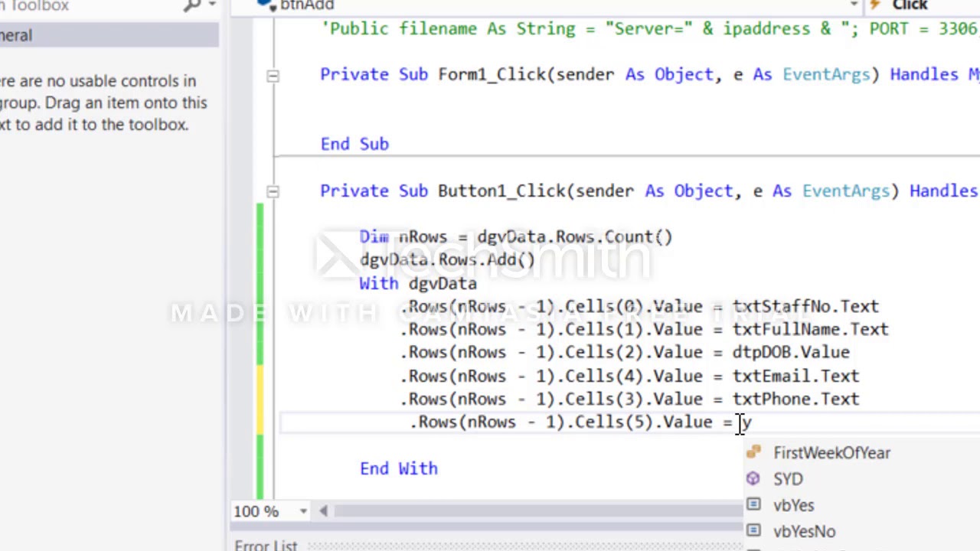Viewport: 980px width, 551px height.
Task: Click the line 'Dim nRows = dgvData.Rows.Count()'
Action: (516, 237)
